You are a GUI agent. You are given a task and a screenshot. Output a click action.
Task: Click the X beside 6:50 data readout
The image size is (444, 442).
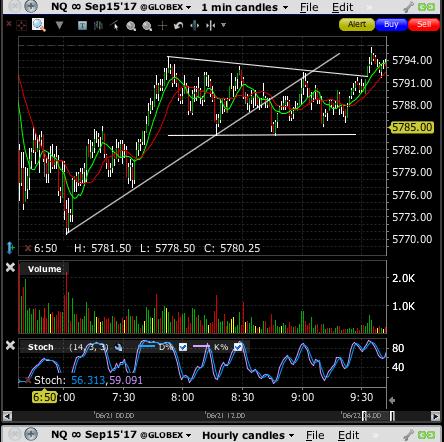point(28,248)
